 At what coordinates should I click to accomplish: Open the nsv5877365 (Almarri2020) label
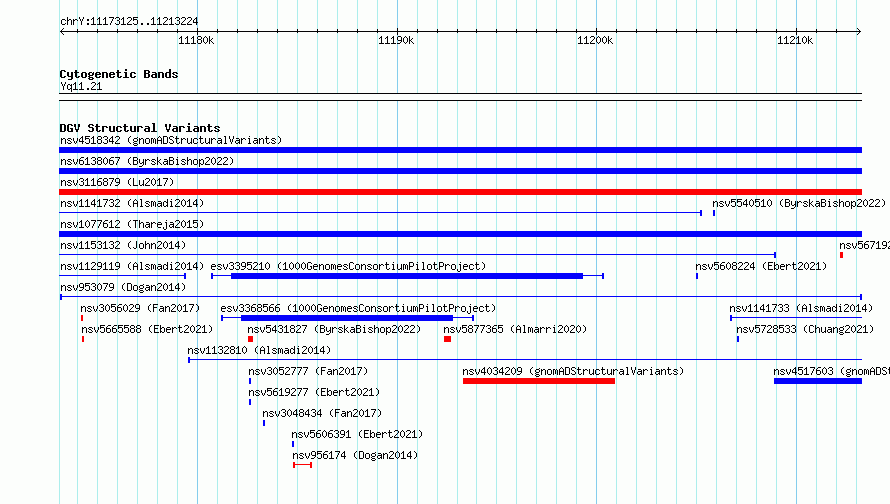(x=515, y=329)
